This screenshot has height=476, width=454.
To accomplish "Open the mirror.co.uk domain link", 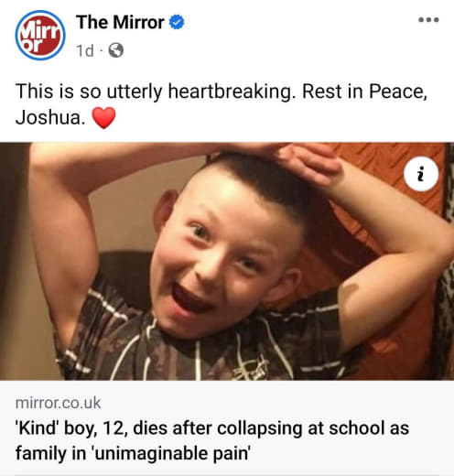I will [x=58, y=403].
